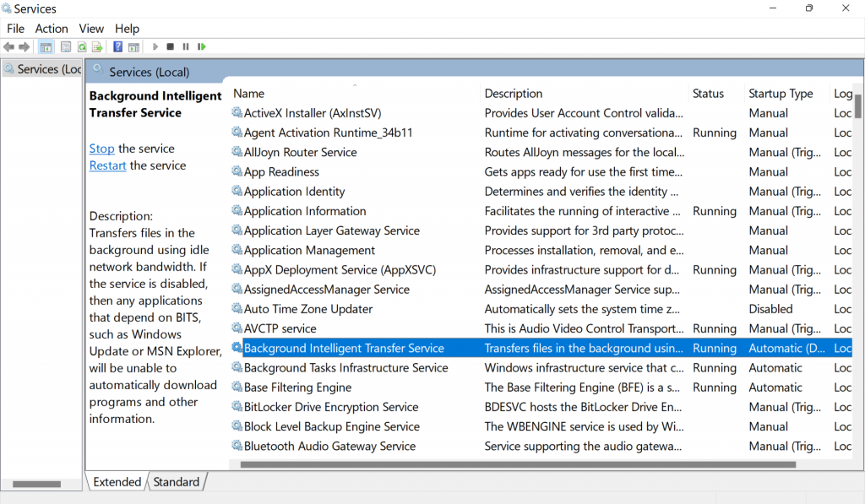This screenshot has height=504, width=865.
Task: Click the Refresh icon
Action: pyautogui.click(x=82, y=46)
